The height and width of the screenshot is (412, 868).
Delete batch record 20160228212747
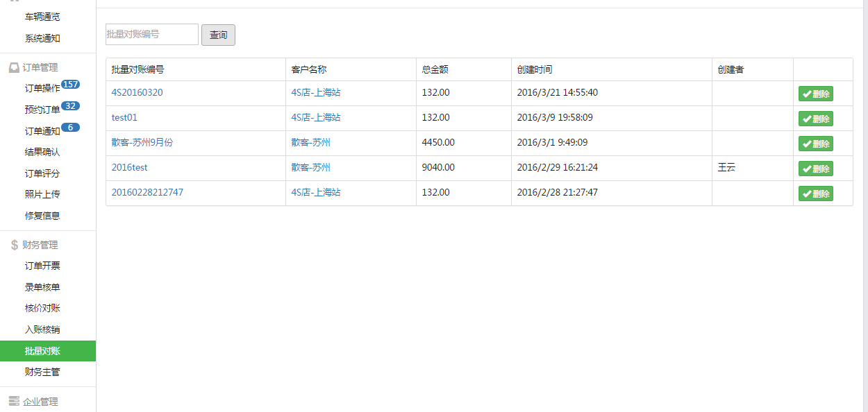(815, 194)
